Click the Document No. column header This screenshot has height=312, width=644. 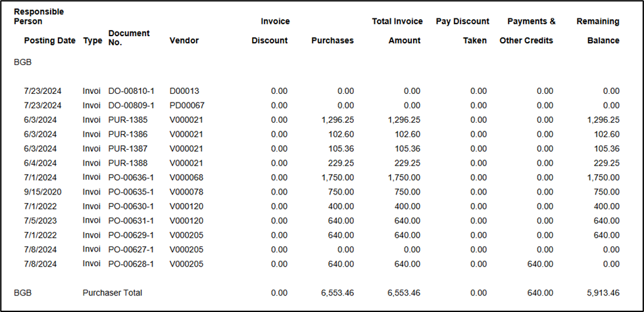pyautogui.click(x=129, y=37)
